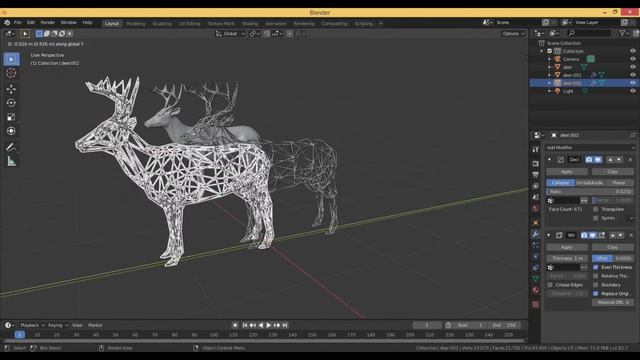
Task: Open the Output properties tab
Action: pyautogui.click(x=536, y=175)
